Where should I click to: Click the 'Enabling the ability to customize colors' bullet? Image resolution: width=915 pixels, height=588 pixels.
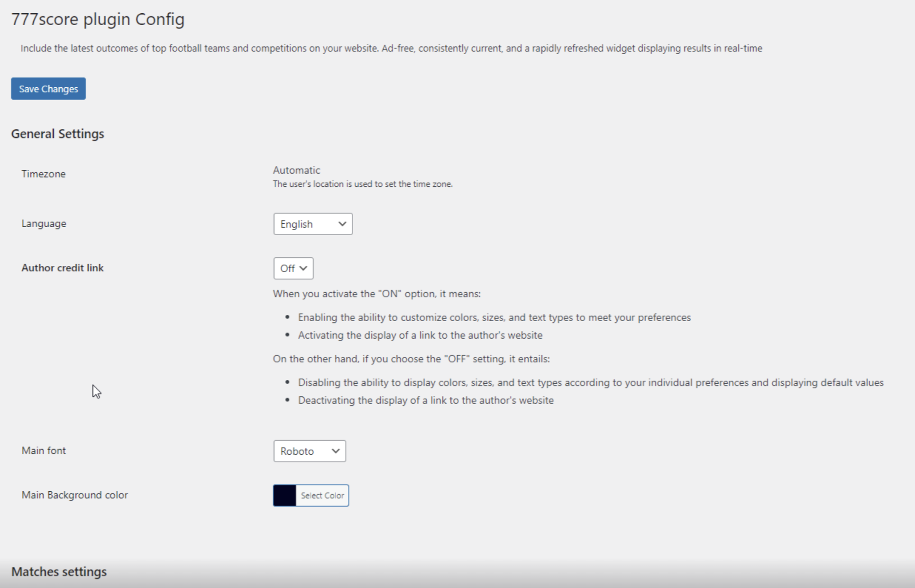pos(494,318)
